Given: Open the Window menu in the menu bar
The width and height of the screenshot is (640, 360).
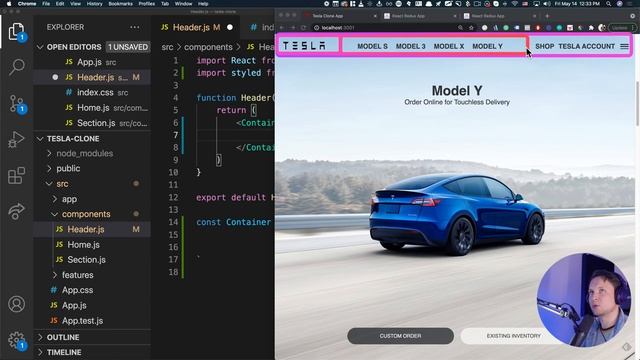Looking at the screenshot, I should tap(183, 4).
